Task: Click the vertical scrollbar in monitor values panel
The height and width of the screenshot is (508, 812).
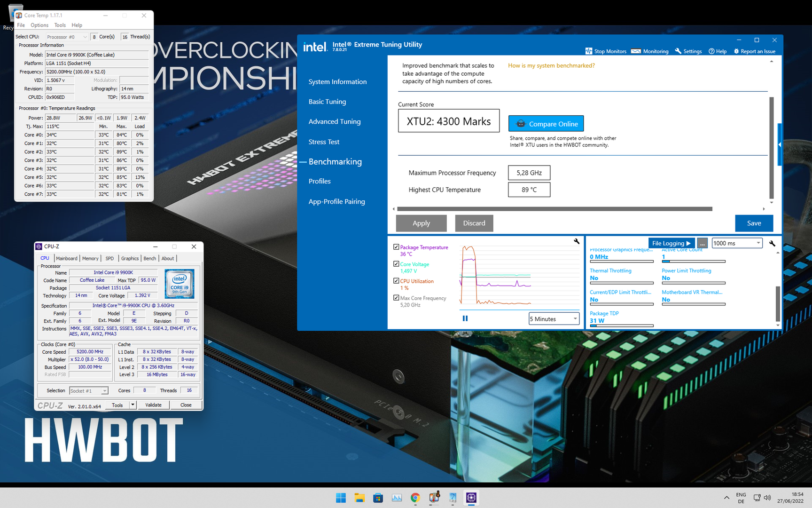Action: [778, 303]
